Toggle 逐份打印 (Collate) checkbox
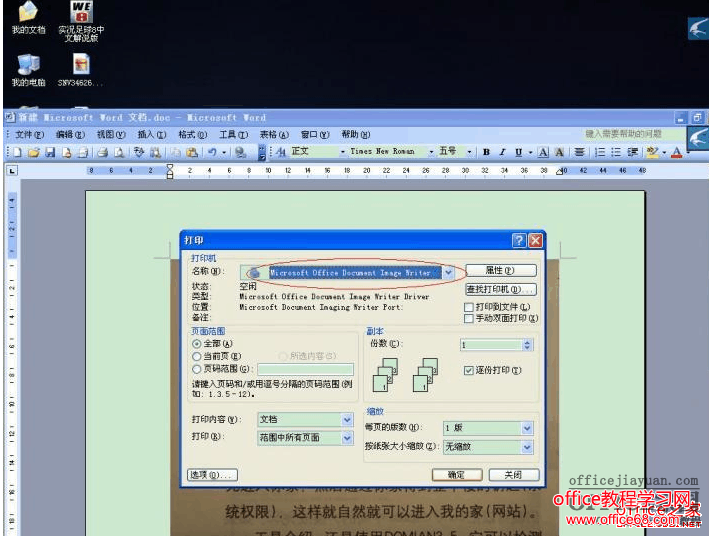Viewport: 709px width, 536px height. click(x=469, y=370)
